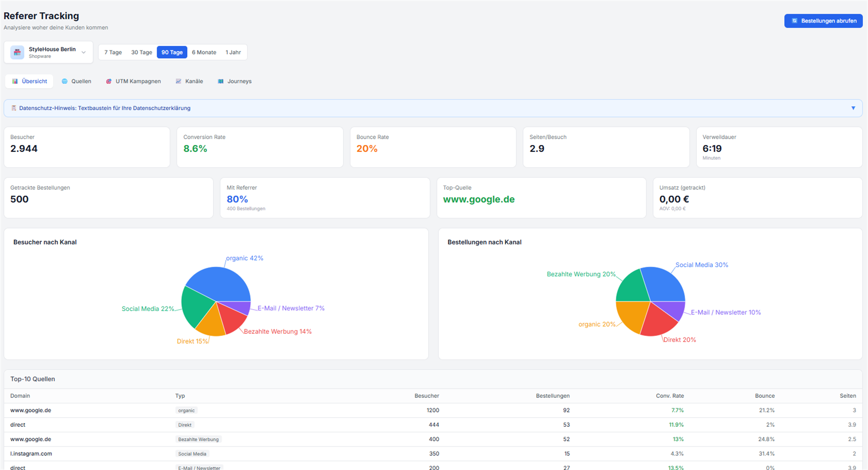The image size is (868, 470).
Task: Select the 7 Tage time range
Action: [113, 52]
